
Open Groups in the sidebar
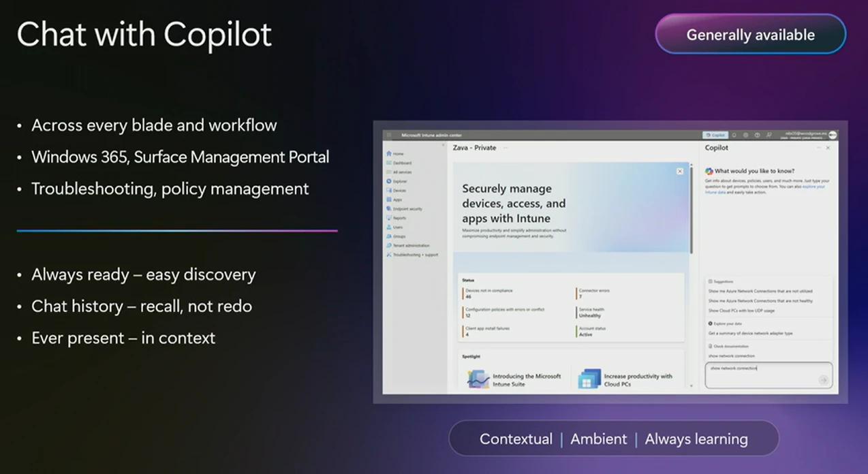pos(396,236)
